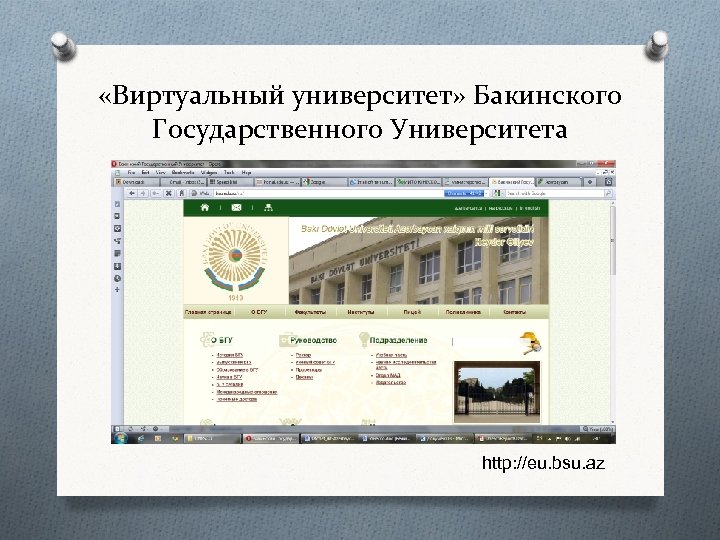Click the white home icon on green bar
The image size is (720, 540).
205,208
